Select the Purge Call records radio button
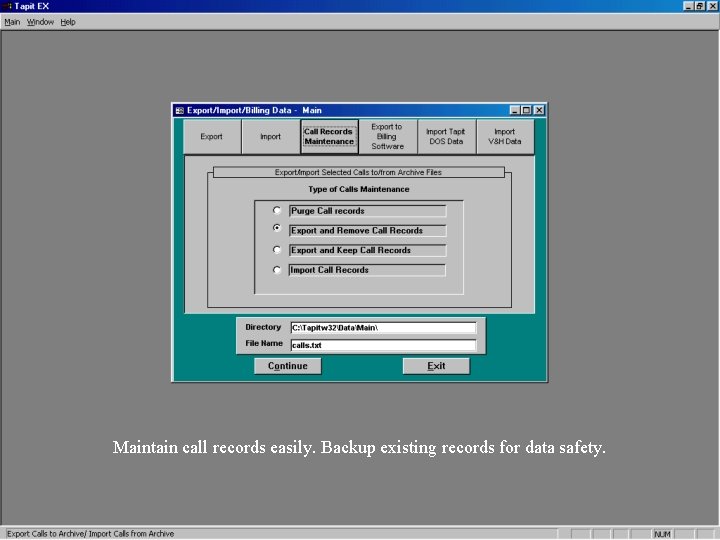Viewport: 720px width, 540px height. coord(276,210)
